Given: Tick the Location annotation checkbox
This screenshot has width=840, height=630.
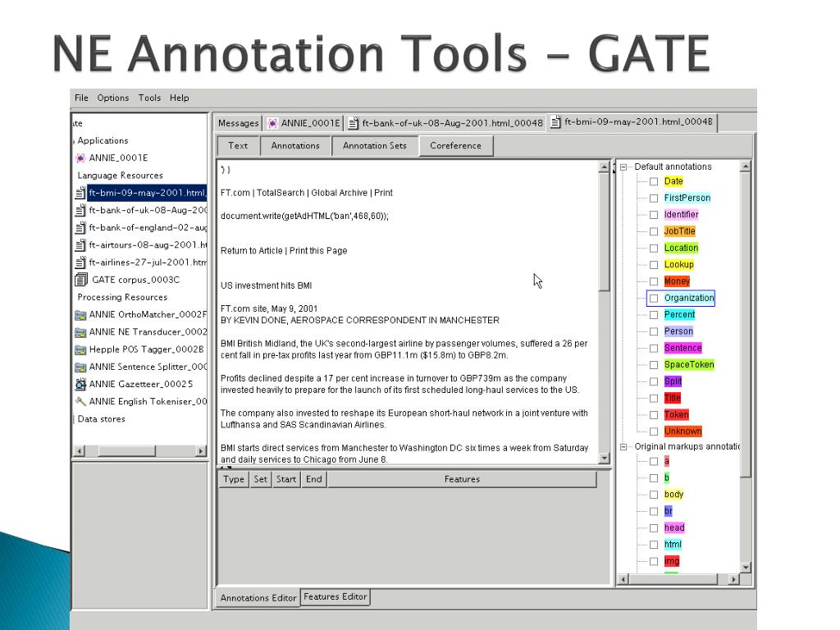Looking at the screenshot, I should click(654, 248).
